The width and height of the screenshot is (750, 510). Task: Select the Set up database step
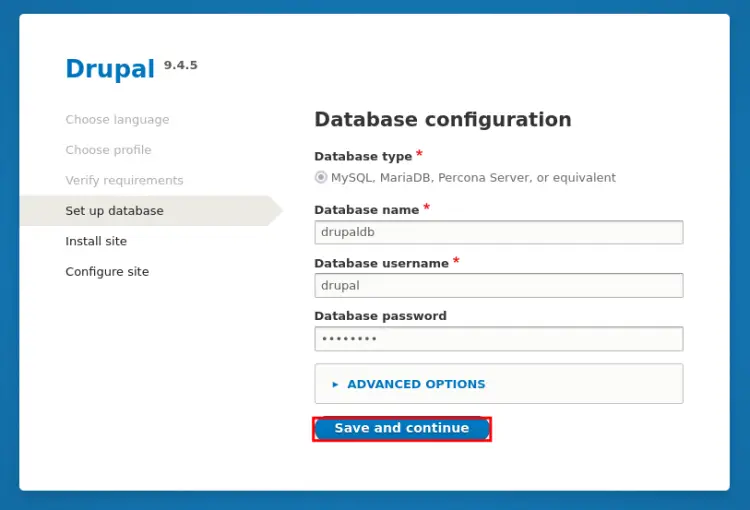[114, 211]
